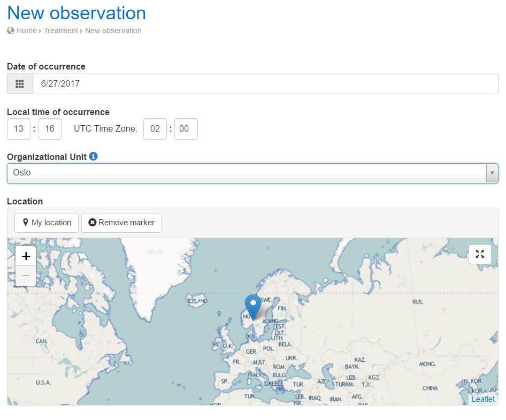Edit the local time hour field

[19, 129]
